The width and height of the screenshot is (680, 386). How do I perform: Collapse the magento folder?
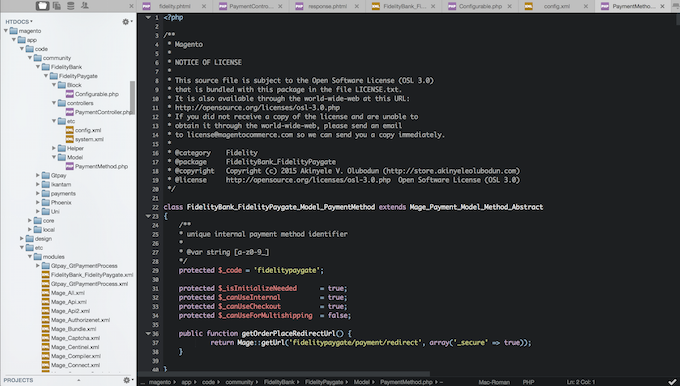(x=6, y=31)
